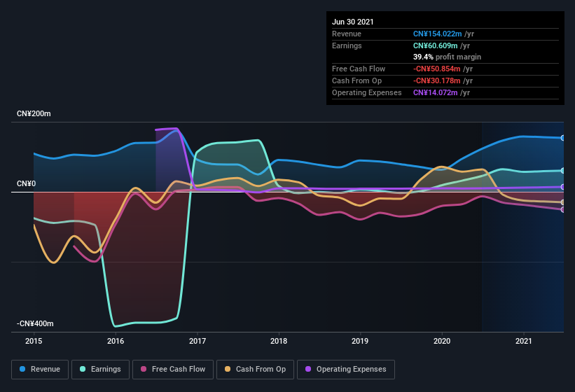
Task: Click Revenue value CN¥154.022m in tooltip
Action: tap(438, 34)
